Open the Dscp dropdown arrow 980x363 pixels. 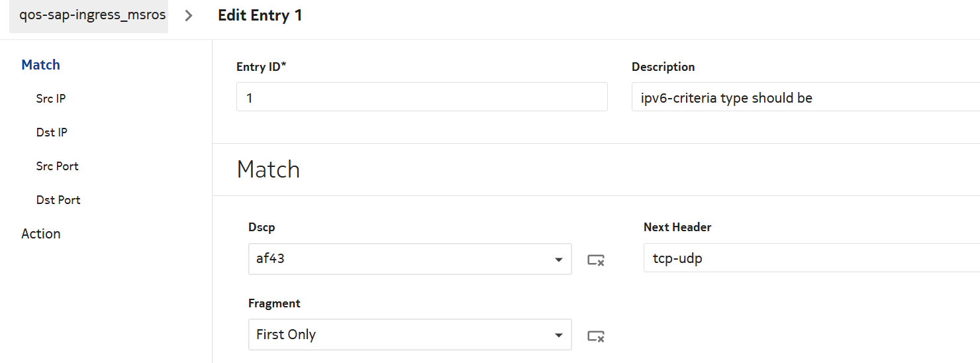tap(559, 260)
